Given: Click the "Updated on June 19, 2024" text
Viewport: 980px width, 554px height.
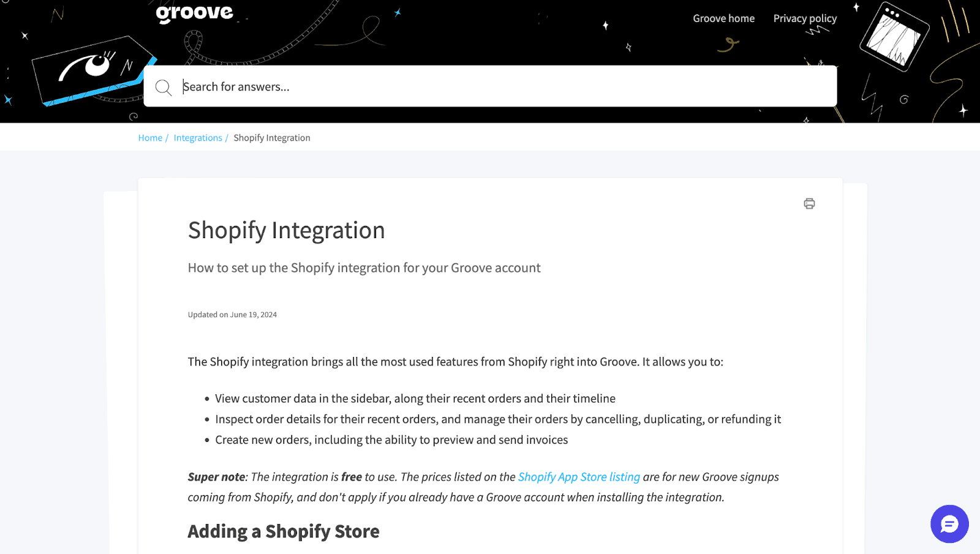Looking at the screenshot, I should [232, 314].
